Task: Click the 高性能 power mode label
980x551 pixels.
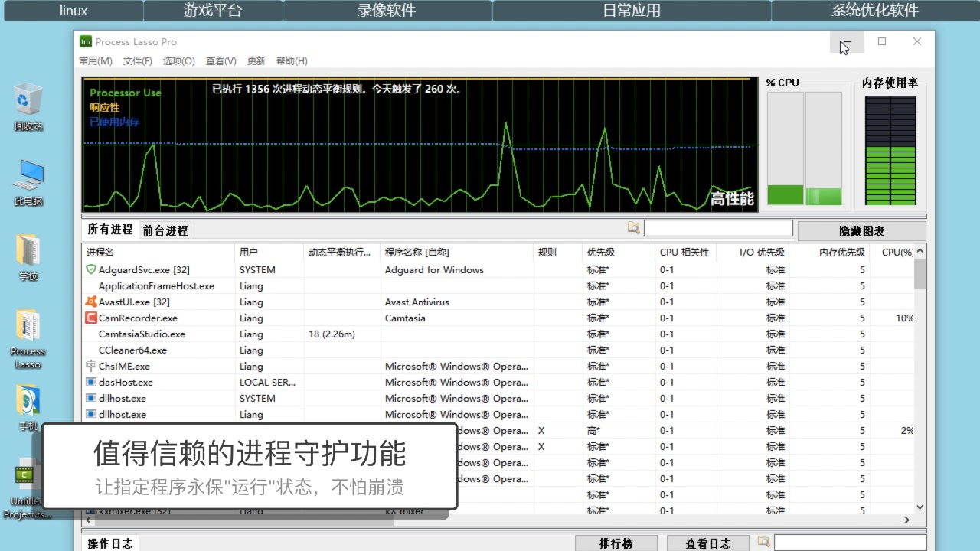Action: pyautogui.click(x=733, y=199)
